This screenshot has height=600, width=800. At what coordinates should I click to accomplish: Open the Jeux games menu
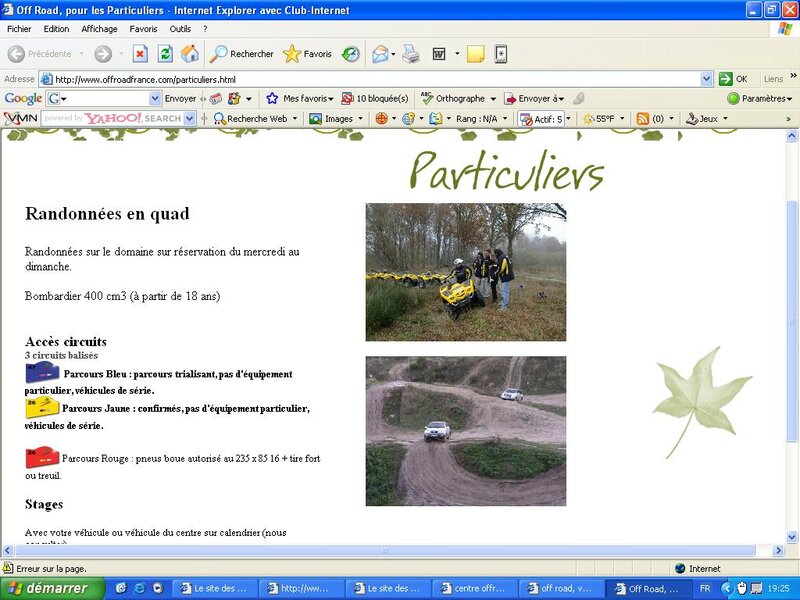[x=703, y=118]
